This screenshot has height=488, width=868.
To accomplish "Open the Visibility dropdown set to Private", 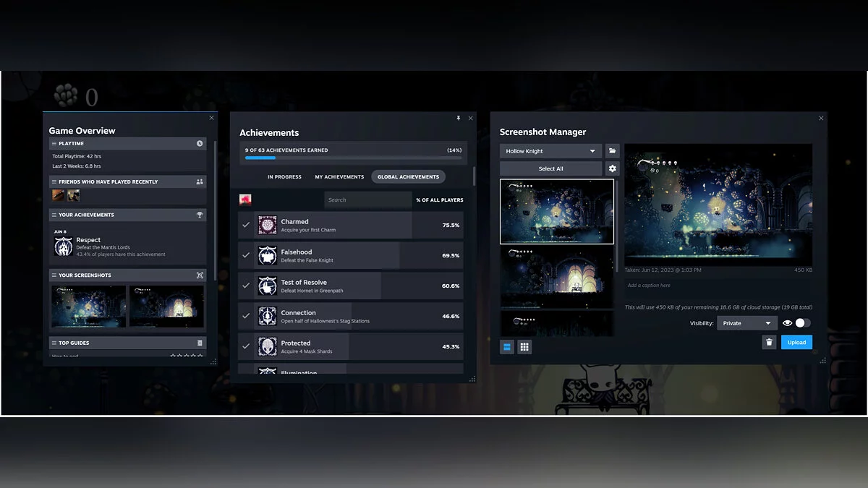I will 747,323.
